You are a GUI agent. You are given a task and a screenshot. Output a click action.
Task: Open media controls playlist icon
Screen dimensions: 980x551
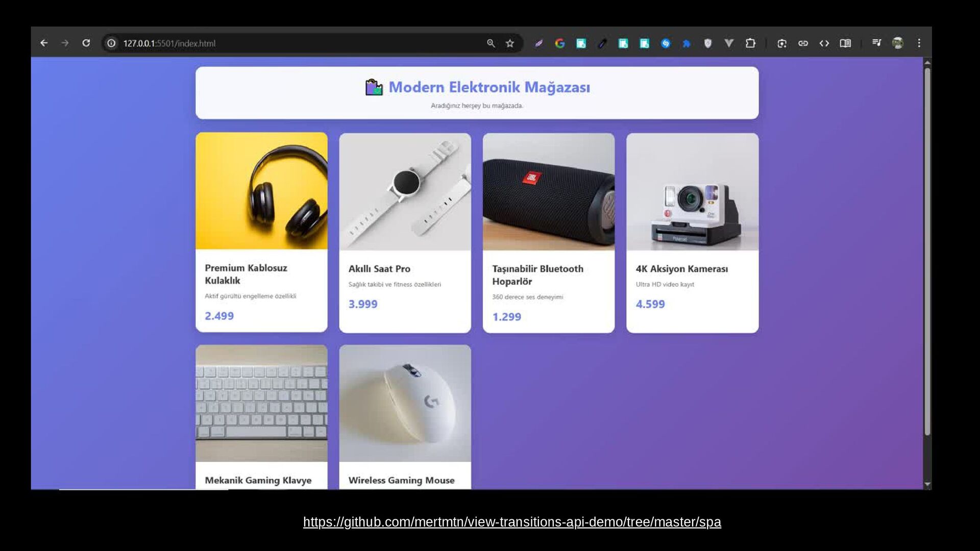[876, 43]
